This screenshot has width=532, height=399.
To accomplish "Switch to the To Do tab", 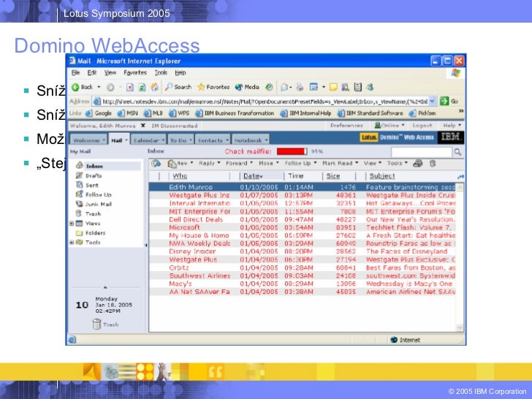I will 180,140.
